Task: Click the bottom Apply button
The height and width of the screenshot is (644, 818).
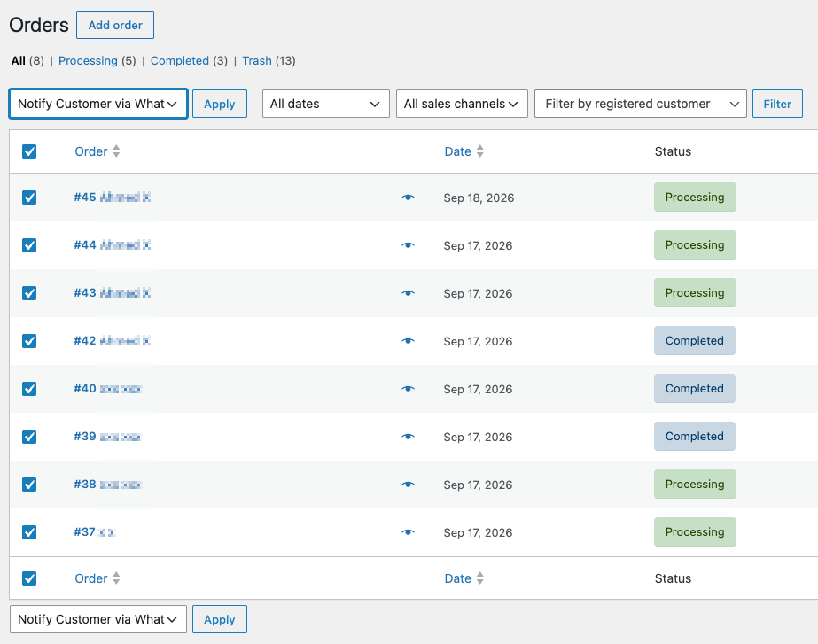Action: click(220, 619)
